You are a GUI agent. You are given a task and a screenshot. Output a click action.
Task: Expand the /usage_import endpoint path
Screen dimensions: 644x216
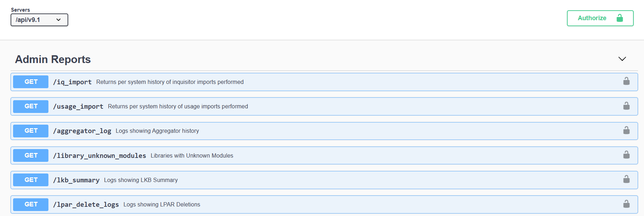pos(78,107)
